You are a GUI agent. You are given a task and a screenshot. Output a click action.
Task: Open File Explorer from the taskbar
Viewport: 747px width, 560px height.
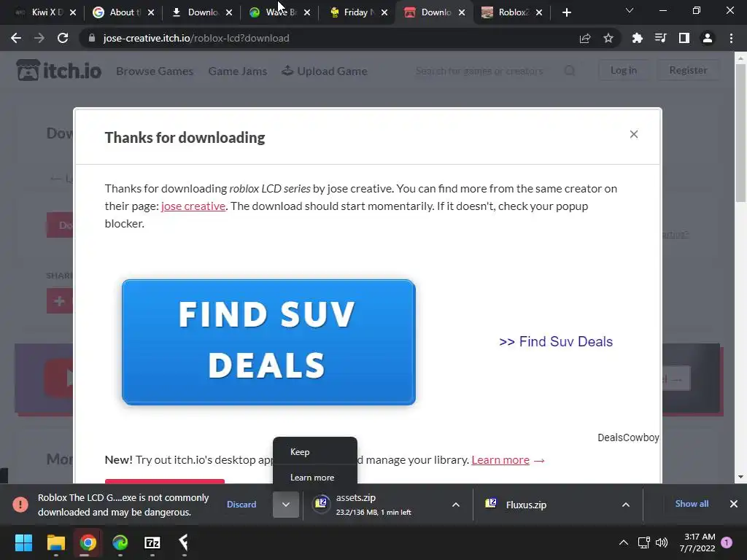[x=55, y=542]
